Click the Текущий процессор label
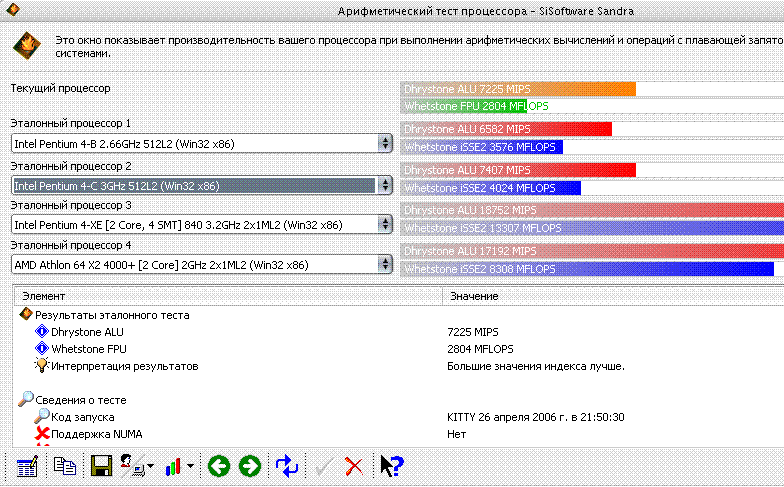This screenshot has width=784, height=487. coord(60,88)
